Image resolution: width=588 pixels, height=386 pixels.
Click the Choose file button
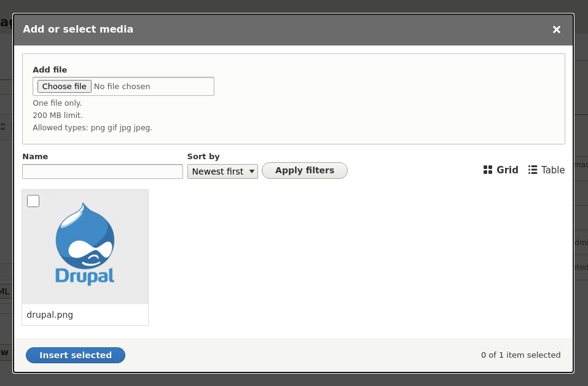[64, 86]
